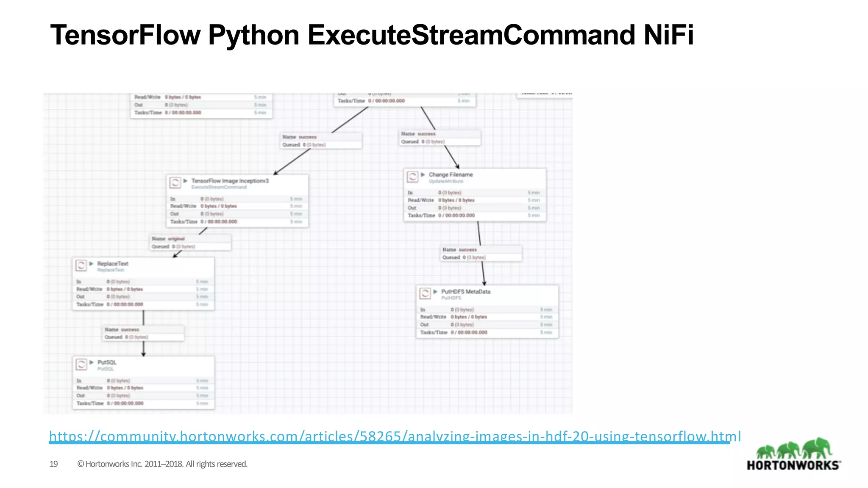Select the PutSQL processor title

click(107, 362)
